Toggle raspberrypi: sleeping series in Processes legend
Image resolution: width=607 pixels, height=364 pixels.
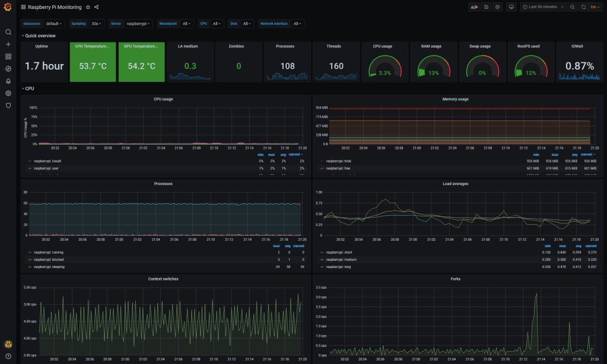coord(49,267)
